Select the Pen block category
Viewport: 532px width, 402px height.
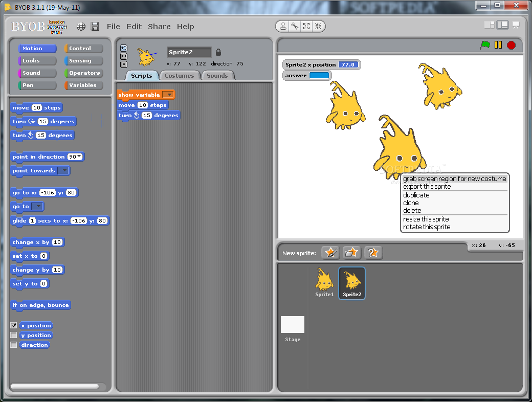[37, 85]
